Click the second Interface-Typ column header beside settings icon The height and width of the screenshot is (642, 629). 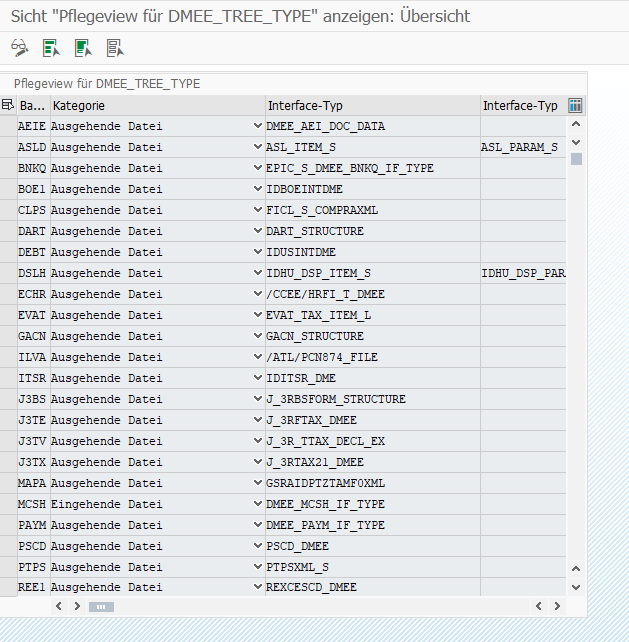coord(523,106)
